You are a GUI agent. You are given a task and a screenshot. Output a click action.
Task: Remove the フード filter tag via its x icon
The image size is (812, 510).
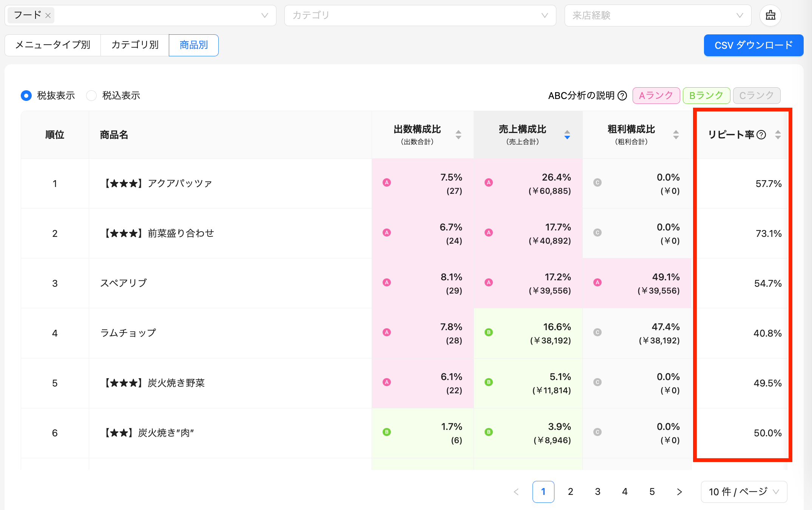[x=48, y=15]
